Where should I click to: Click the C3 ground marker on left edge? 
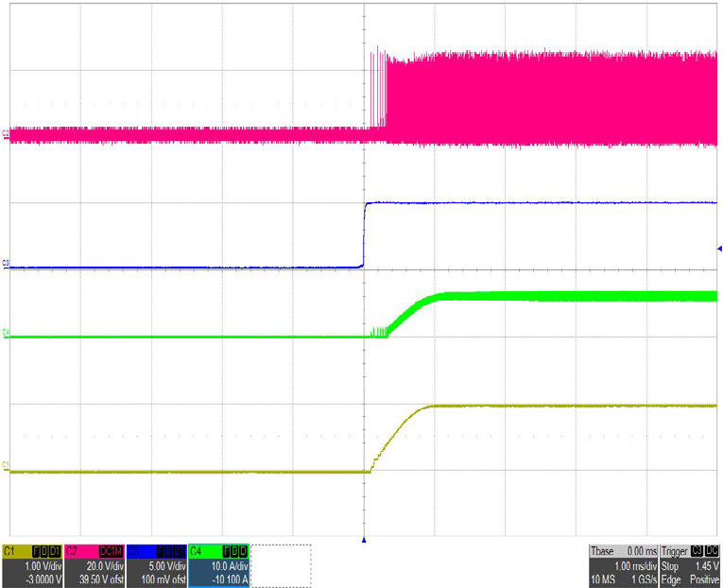coord(8,268)
